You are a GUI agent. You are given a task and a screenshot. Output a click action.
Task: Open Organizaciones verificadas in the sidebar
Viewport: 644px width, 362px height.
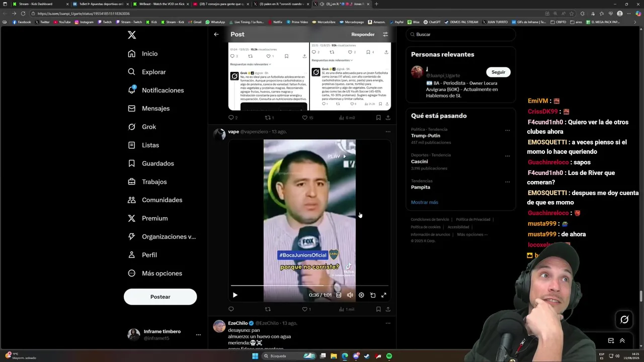[x=162, y=237]
